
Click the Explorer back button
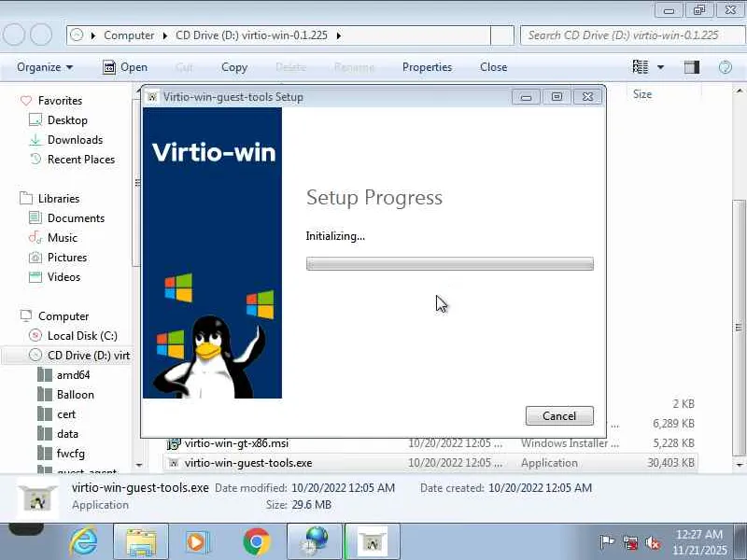[x=13, y=35]
